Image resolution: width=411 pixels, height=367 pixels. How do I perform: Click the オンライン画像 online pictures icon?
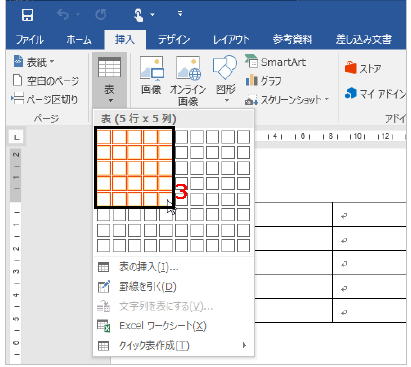[x=188, y=69]
